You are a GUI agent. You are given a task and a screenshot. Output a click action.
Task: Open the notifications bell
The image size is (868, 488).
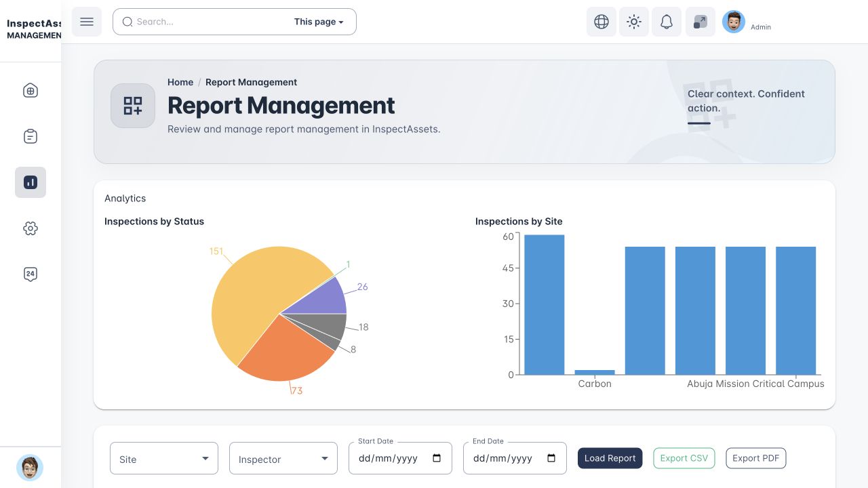point(667,22)
